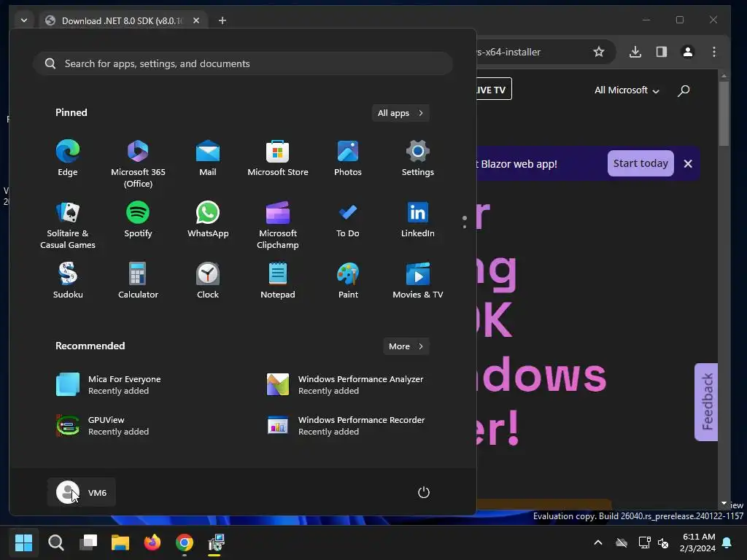The image size is (747, 560).
Task: Switch to Chrome on the taskbar
Action: [185, 542]
